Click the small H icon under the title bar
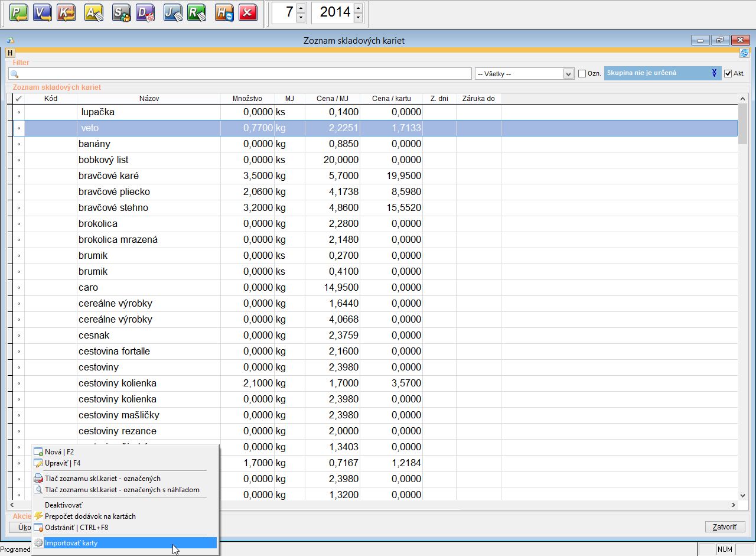 click(x=10, y=53)
